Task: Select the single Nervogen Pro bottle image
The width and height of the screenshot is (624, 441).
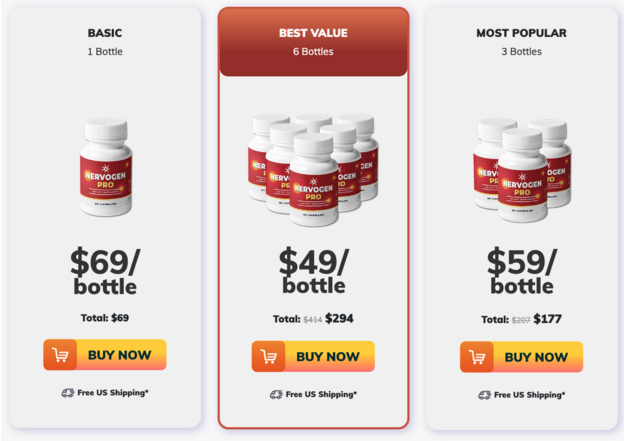Action: (x=105, y=167)
